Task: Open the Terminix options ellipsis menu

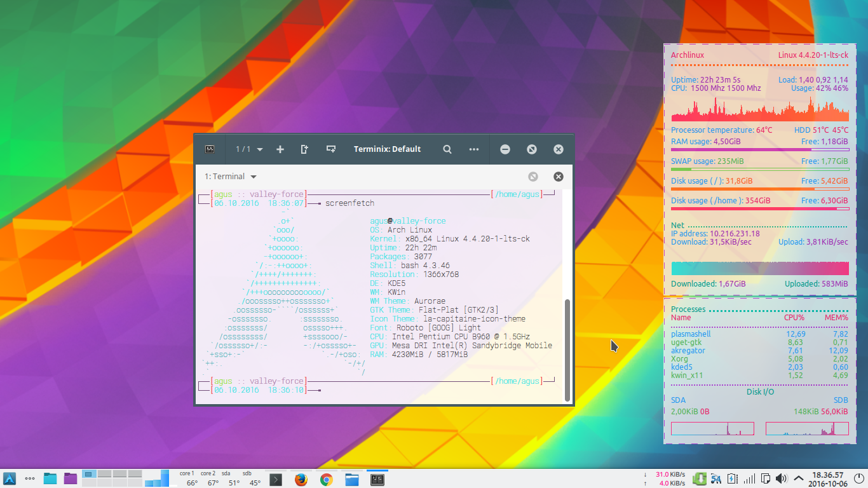Action: click(x=474, y=149)
